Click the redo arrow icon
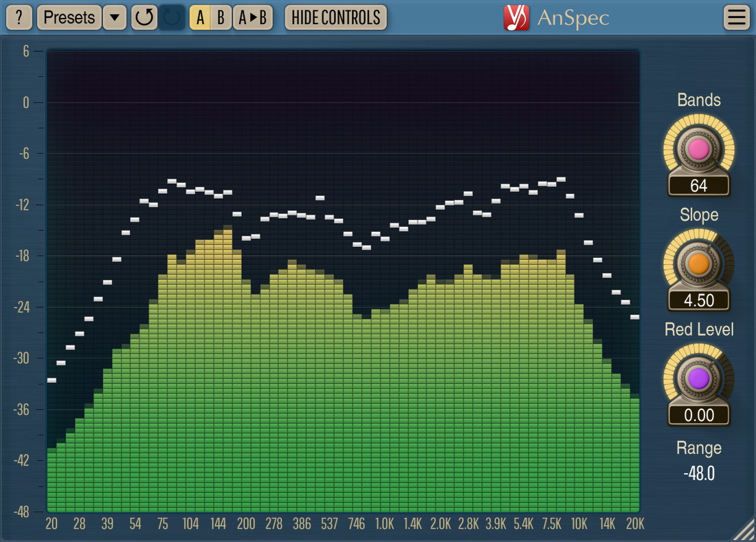This screenshot has height=542, width=756. click(173, 17)
